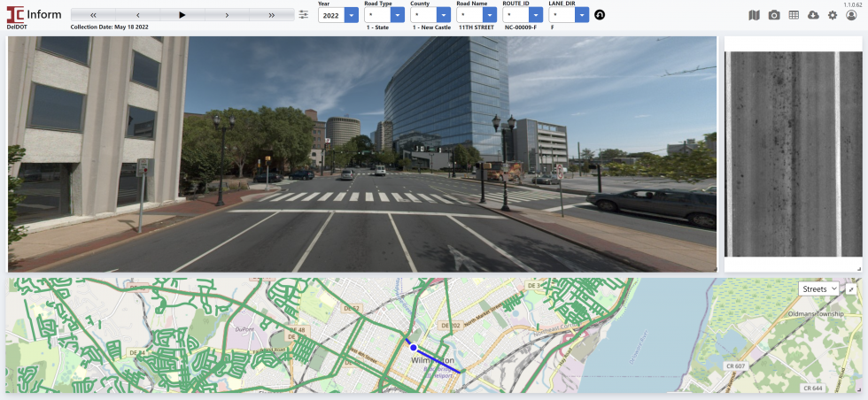The width and height of the screenshot is (868, 400).
Task: Click the cloud download icon
Action: (x=813, y=15)
